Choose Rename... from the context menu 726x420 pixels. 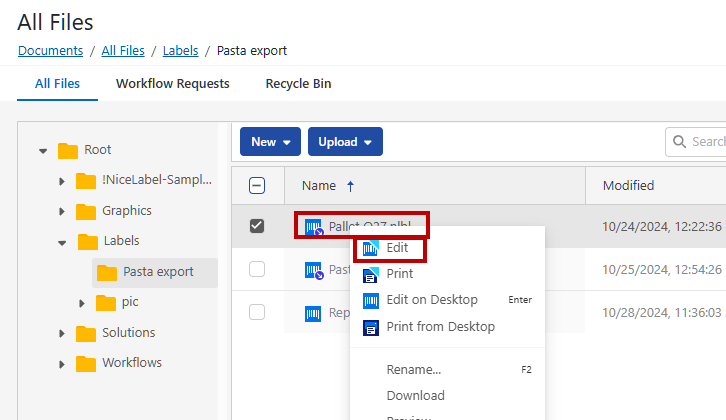click(x=447, y=370)
